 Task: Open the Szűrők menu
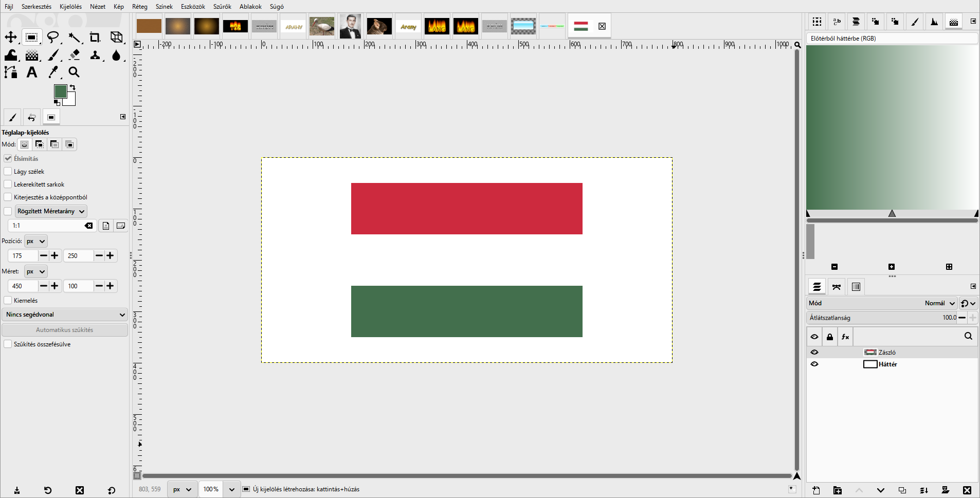222,7
